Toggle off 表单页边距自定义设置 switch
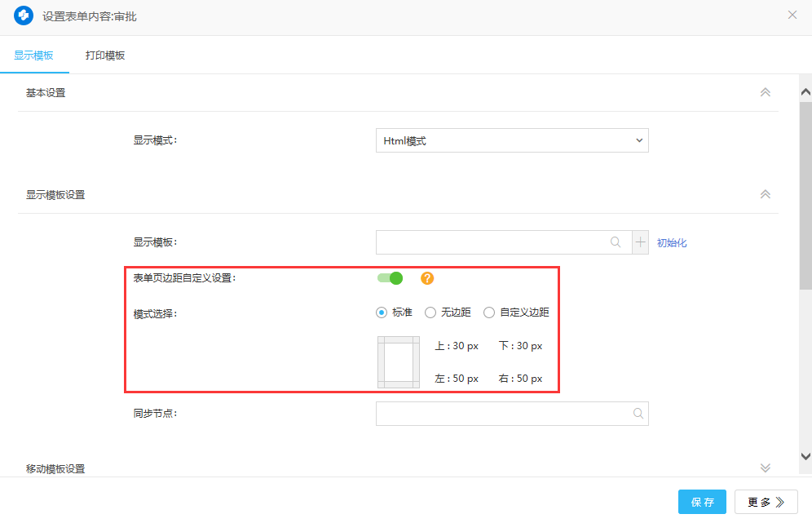This screenshot has height=523, width=812. [x=391, y=278]
